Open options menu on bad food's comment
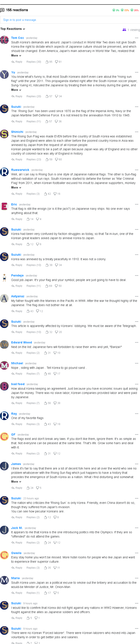This screenshot has width=140, height=644. pyautogui.click(x=137, y=384)
